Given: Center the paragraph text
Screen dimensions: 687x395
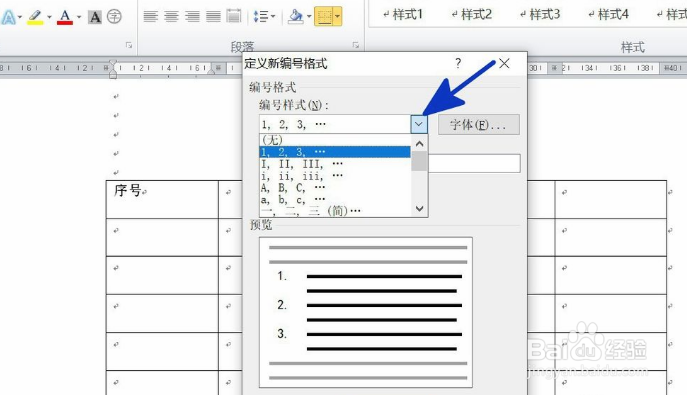Looking at the screenshot, I should coord(171,17).
